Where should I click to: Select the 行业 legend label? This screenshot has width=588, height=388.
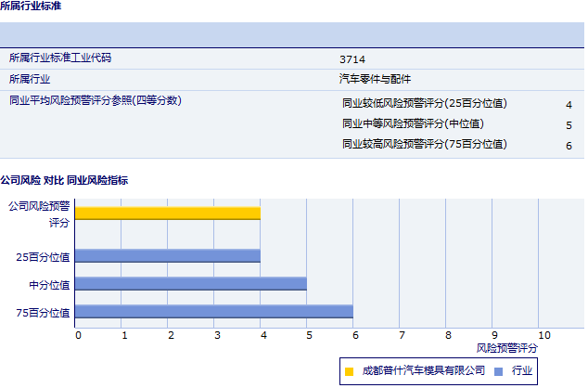pos(522,371)
